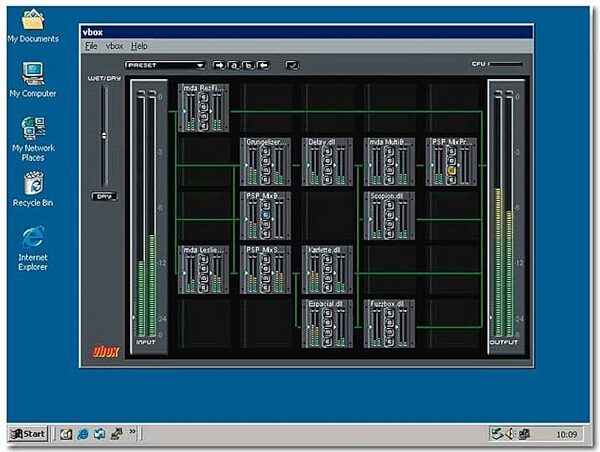600x452 pixels.
Task: Toggle the checkmark button in vbox toolbar
Action: [x=292, y=65]
